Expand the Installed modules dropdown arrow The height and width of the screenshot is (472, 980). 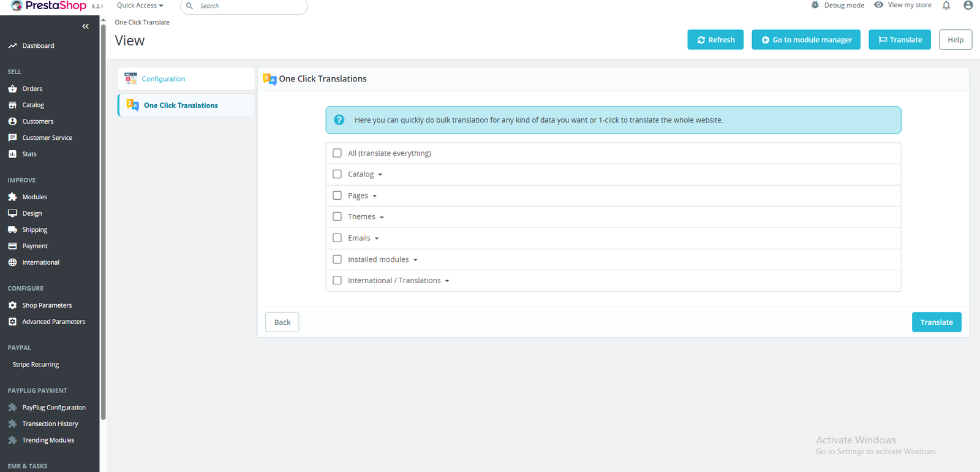click(415, 260)
